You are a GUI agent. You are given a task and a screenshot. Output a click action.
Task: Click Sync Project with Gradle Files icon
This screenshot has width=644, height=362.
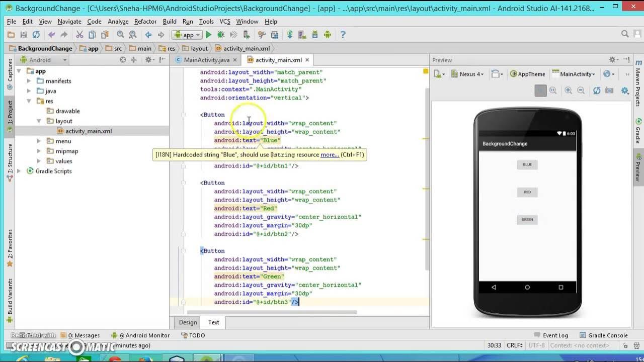coord(290,35)
